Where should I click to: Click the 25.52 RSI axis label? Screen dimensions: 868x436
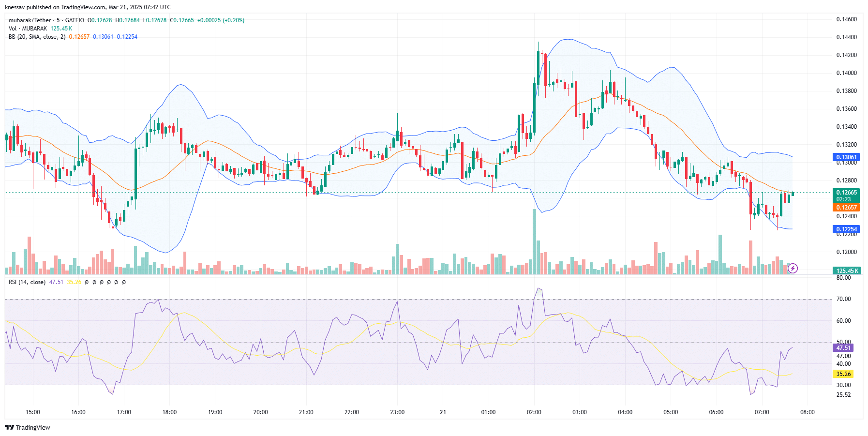(843, 395)
